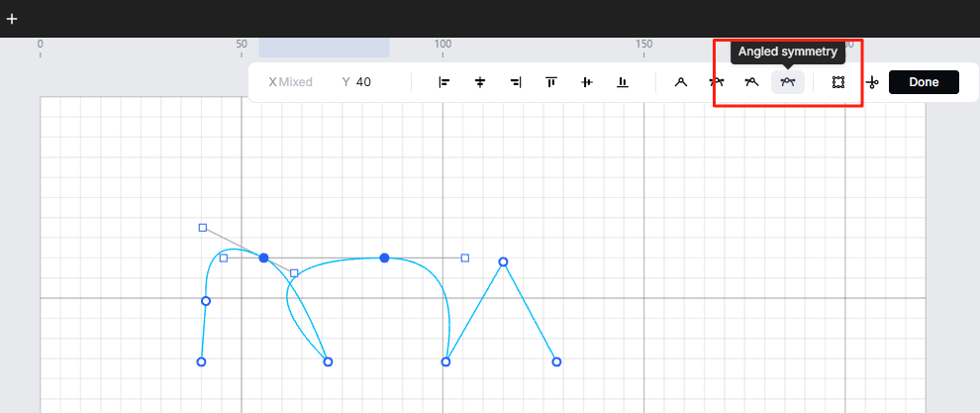Select align horizontal centers icon
980x413 pixels.
(x=480, y=82)
